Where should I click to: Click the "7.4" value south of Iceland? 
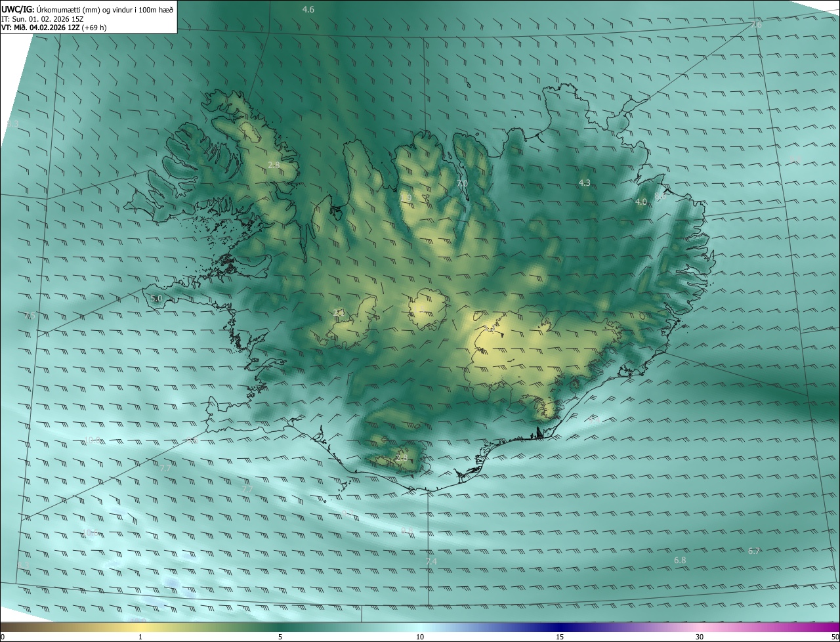click(431, 562)
